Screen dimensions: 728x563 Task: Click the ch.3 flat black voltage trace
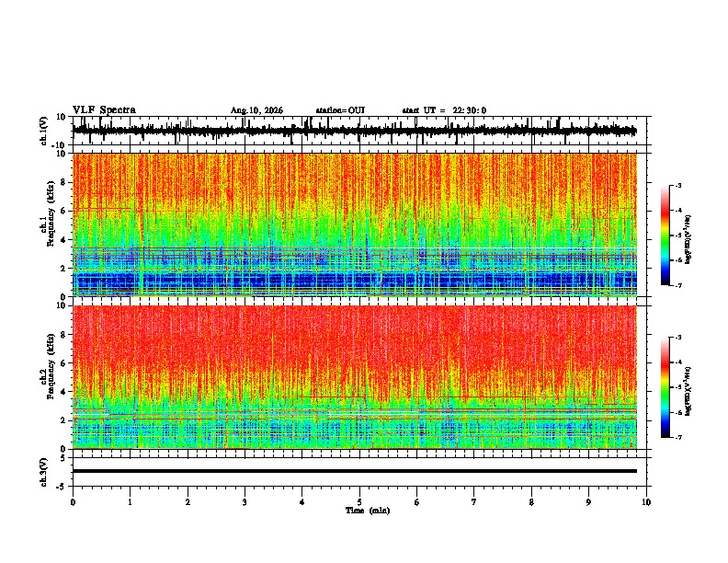pyautogui.click(x=355, y=471)
